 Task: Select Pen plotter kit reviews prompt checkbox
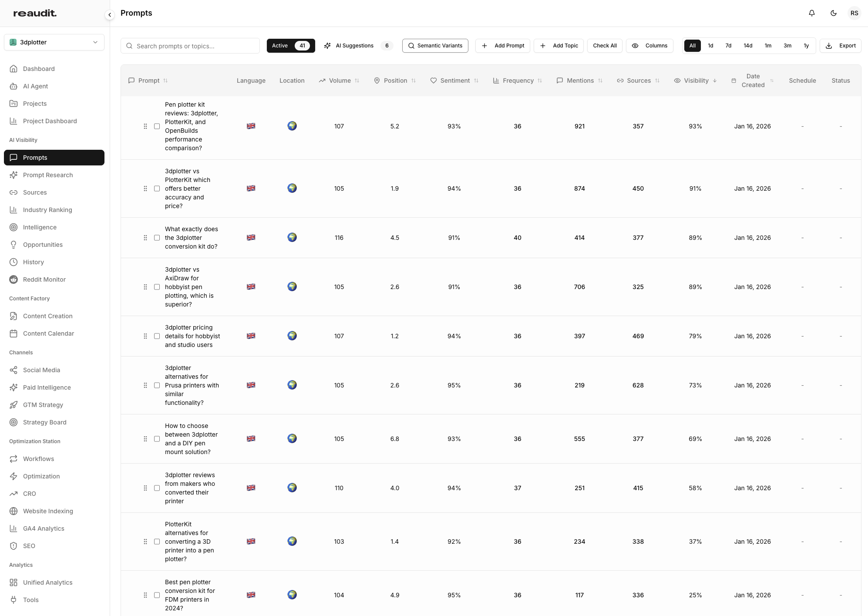[x=157, y=126]
